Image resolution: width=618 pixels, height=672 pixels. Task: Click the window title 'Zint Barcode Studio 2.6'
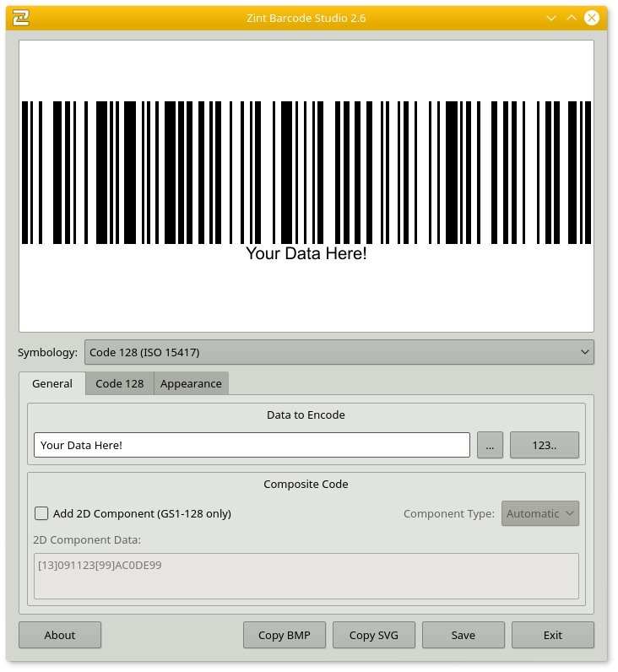[x=306, y=18]
